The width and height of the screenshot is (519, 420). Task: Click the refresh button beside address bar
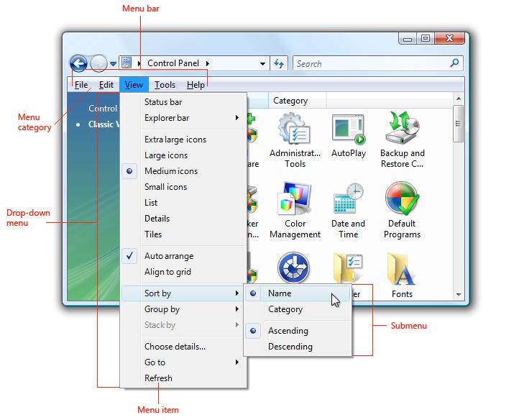tap(280, 63)
